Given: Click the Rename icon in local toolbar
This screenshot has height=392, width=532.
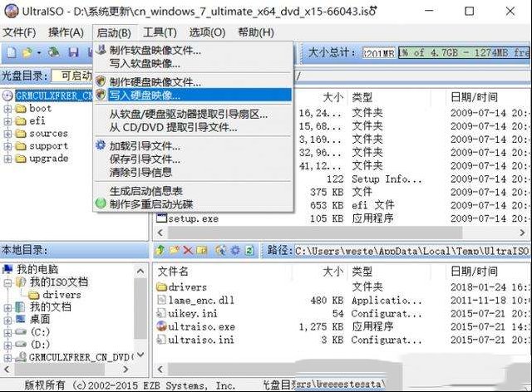Looking at the screenshot, I should pos(202,251).
